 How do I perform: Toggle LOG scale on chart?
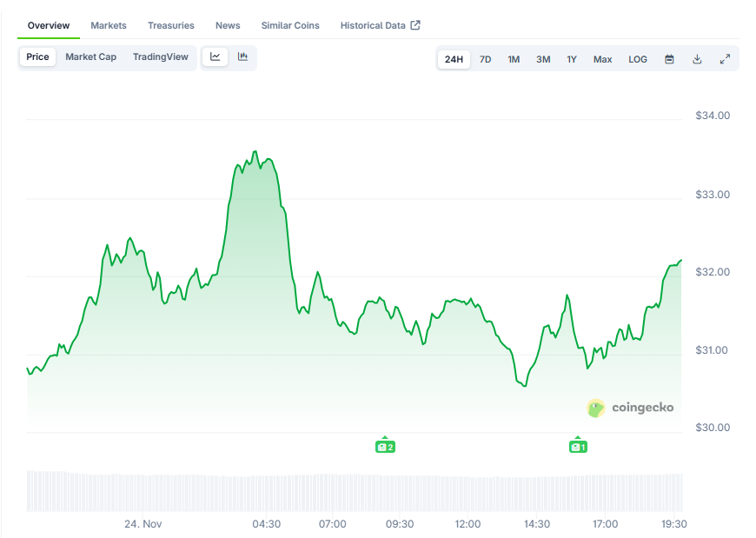click(638, 59)
